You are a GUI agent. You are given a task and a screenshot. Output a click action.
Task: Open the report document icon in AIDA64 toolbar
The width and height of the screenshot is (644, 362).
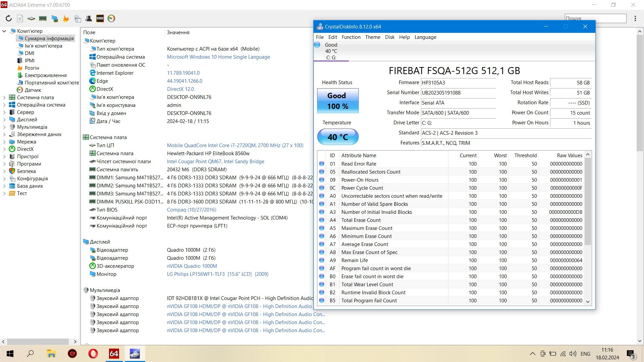[x=20, y=18]
